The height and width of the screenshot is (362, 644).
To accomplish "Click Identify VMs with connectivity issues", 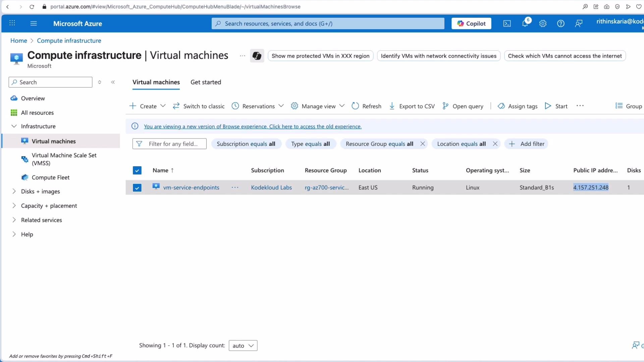I will pyautogui.click(x=438, y=56).
